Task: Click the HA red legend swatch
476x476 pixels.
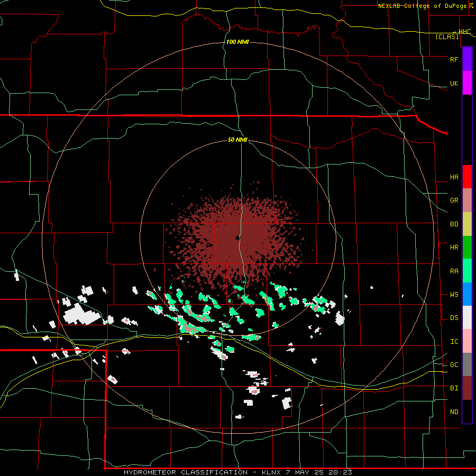Action: (467, 177)
